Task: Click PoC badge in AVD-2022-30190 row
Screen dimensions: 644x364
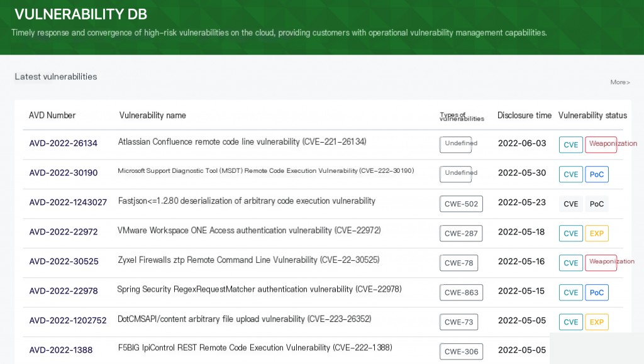Action: click(x=597, y=174)
